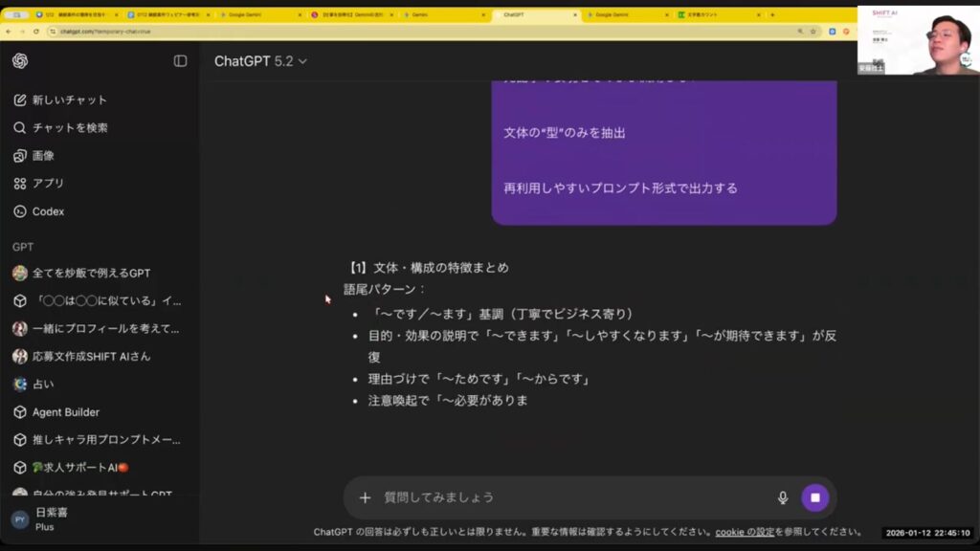The height and width of the screenshot is (551, 980).
Task: Collapse the sidebar with the panel icon
Action: click(x=180, y=61)
